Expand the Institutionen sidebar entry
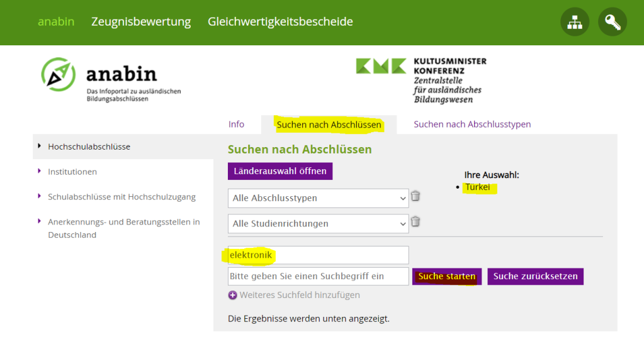 (72, 172)
